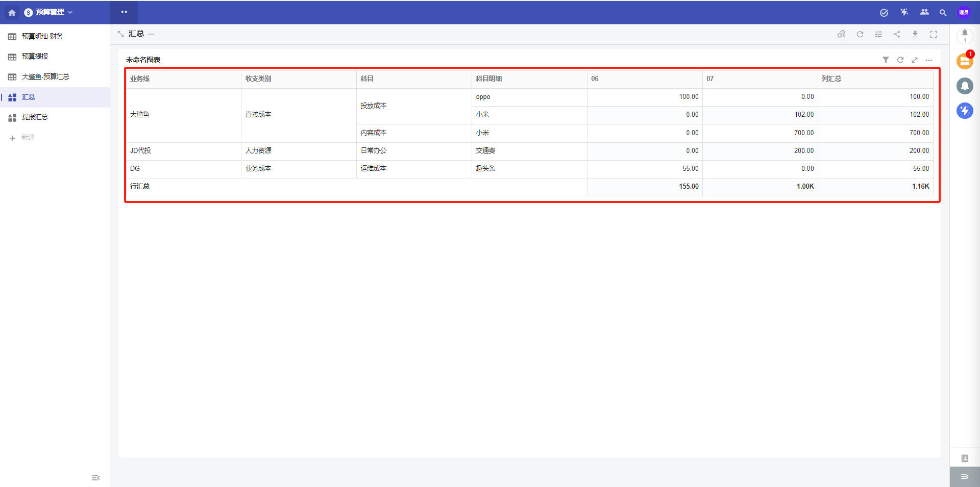The image size is (980, 487).
Task: Click the home icon in top bar
Action: click(x=12, y=12)
